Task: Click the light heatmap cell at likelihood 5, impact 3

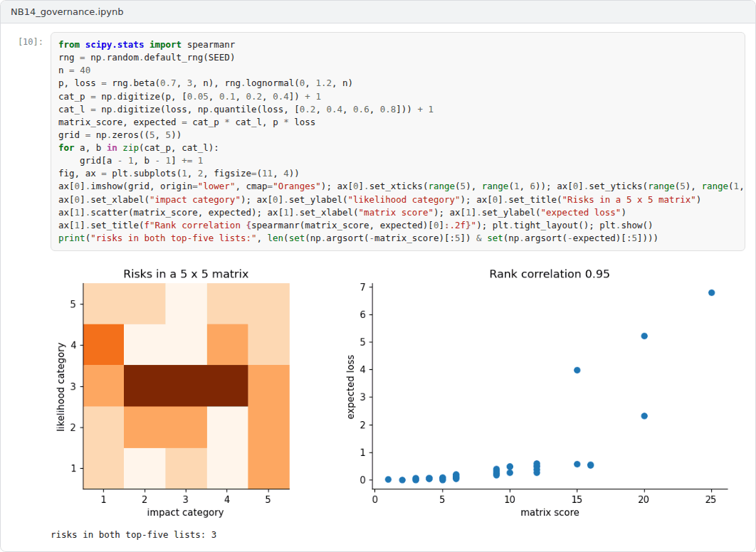Action: coord(186,304)
